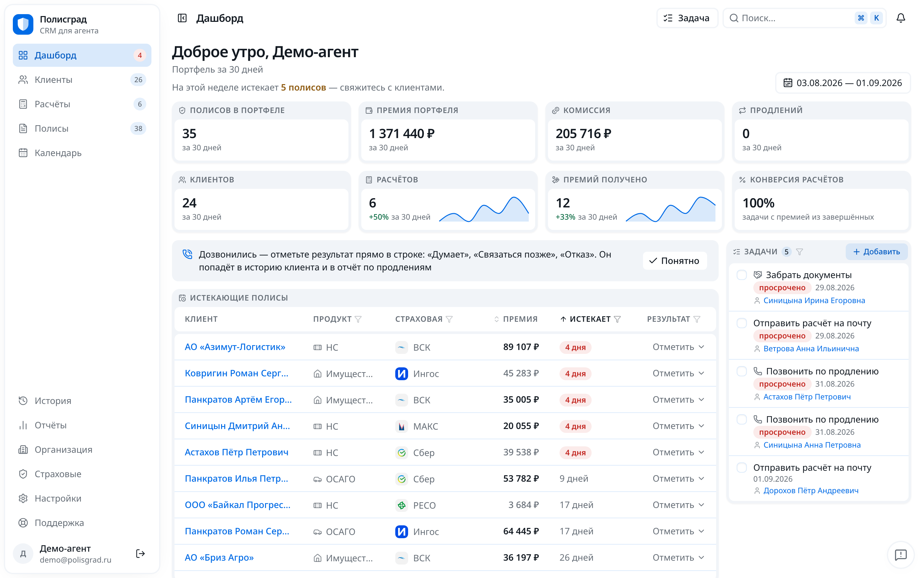The height and width of the screenshot is (578, 924).
Task: Click the calendar icon in the date range
Action: (788, 83)
